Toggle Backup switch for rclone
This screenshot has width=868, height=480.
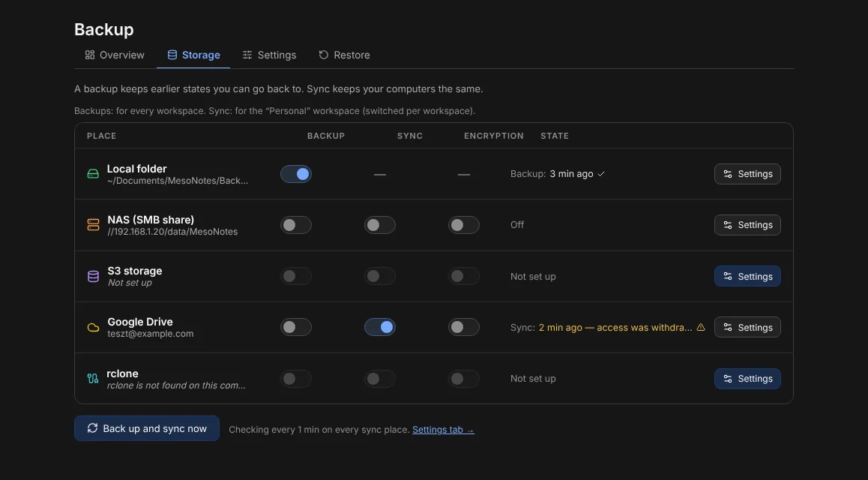click(x=296, y=379)
